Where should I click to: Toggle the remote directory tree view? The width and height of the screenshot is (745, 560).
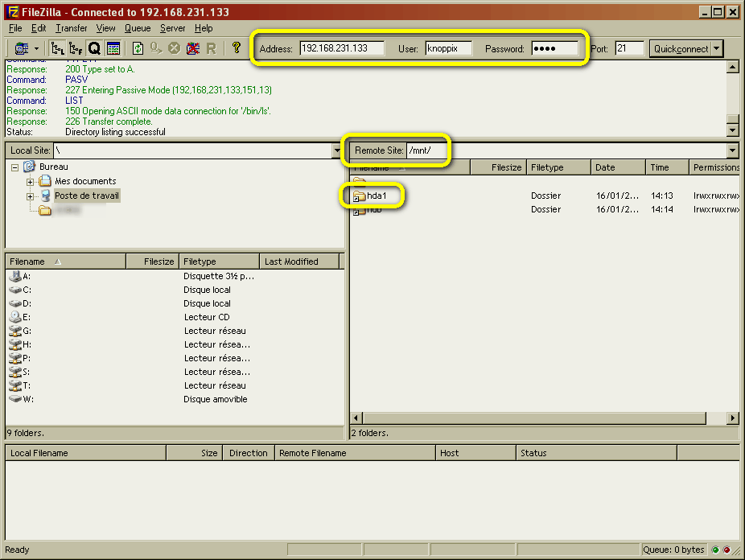click(x=76, y=48)
